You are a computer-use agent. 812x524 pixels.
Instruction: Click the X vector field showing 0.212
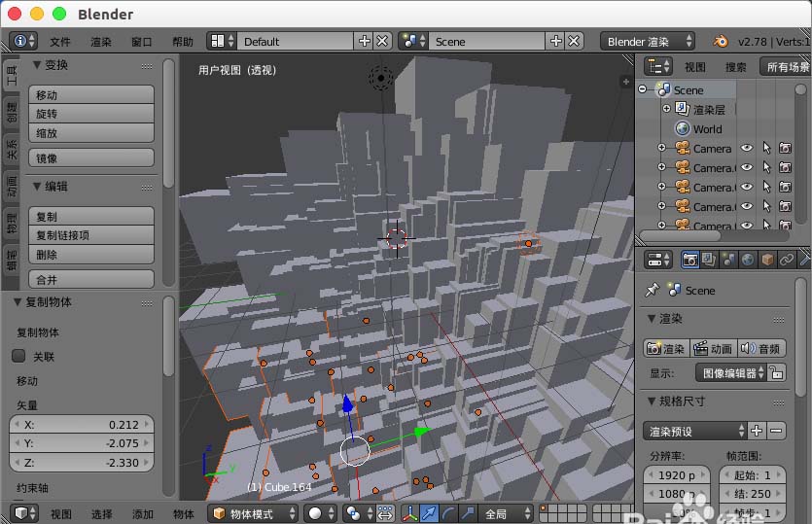click(x=82, y=425)
